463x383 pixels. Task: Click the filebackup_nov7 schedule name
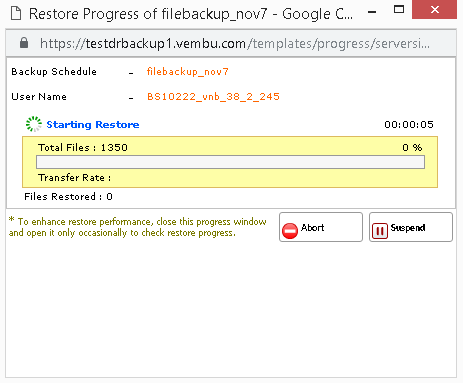coord(188,72)
